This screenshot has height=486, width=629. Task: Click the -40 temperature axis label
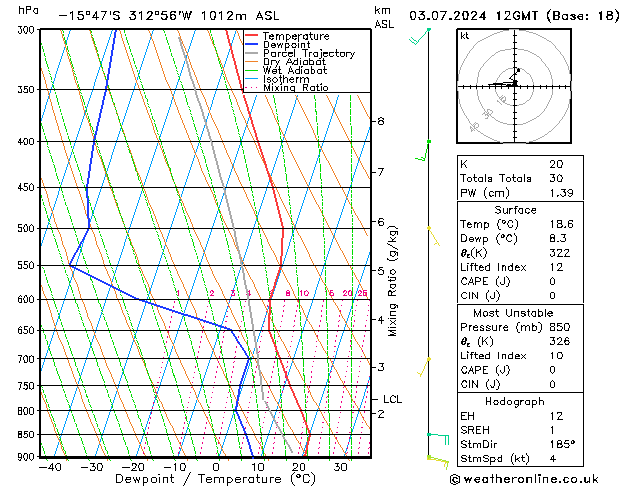pyautogui.click(x=50, y=467)
